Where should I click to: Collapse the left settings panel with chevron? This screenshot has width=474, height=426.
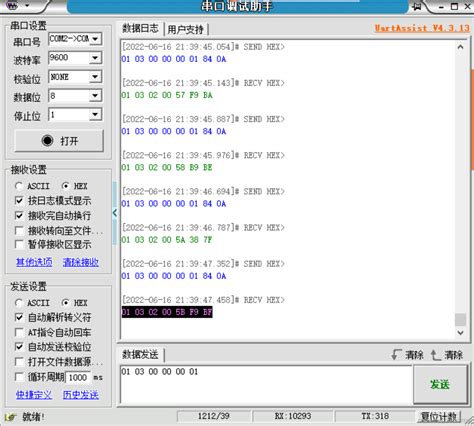point(115,213)
